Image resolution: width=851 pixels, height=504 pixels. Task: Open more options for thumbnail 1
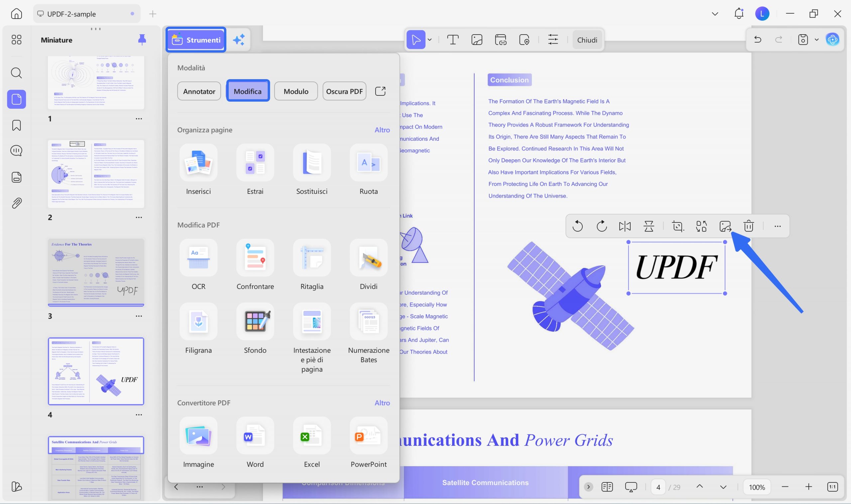tap(139, 119)
